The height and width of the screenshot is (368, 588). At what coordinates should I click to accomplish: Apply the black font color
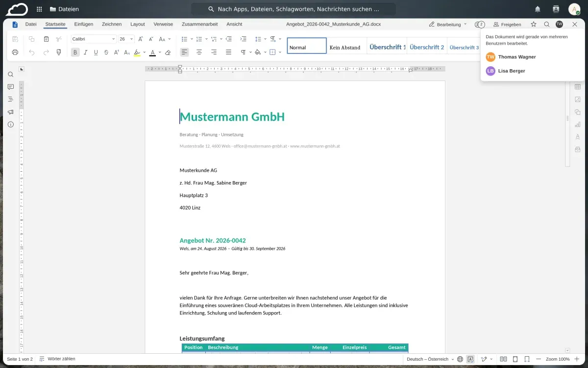coord(153,52)
